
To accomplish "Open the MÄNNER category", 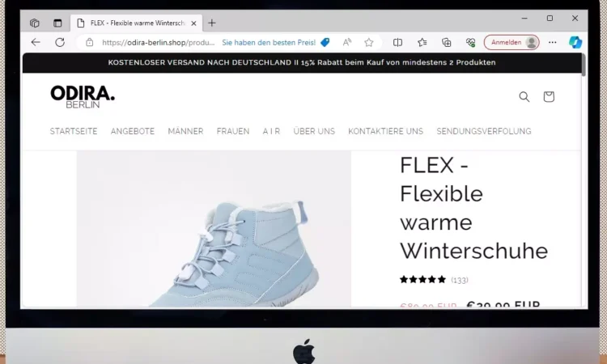I will tap(185, 131).
